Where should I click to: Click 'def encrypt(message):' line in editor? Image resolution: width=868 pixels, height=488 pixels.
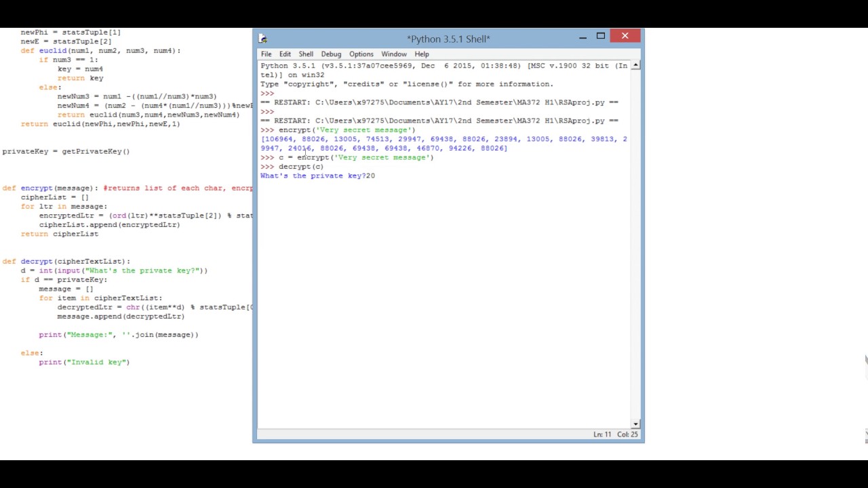tap(51, 188)
